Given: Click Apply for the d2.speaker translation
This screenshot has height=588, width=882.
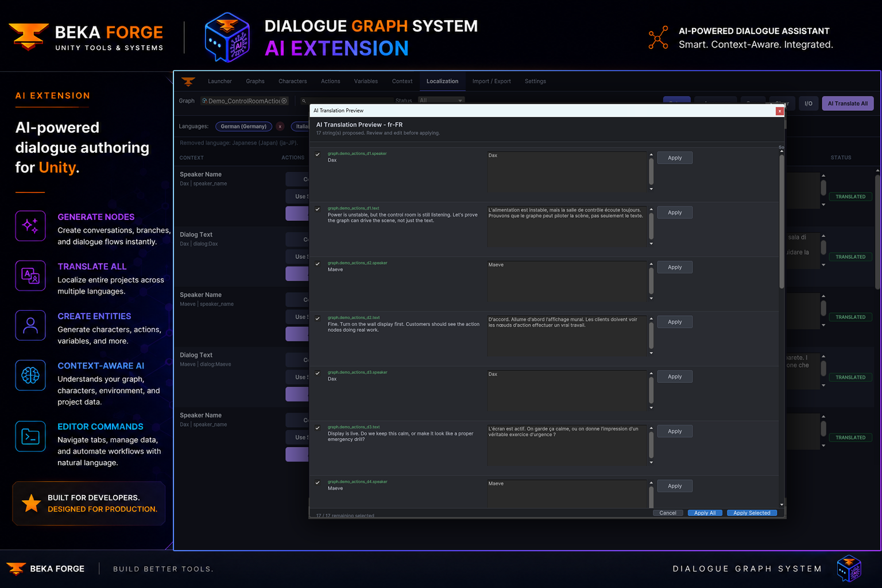Looking at the screenshot, I should pos(675,267).
